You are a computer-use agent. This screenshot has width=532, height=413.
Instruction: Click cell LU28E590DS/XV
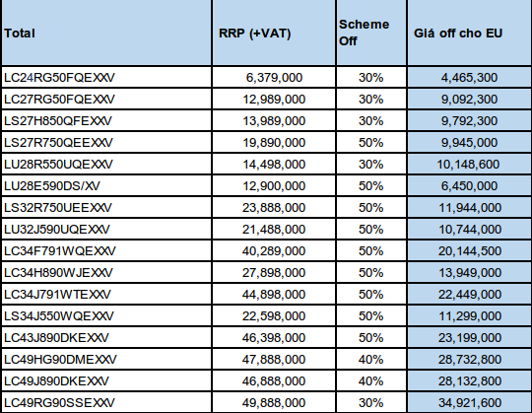pos(106,186)
